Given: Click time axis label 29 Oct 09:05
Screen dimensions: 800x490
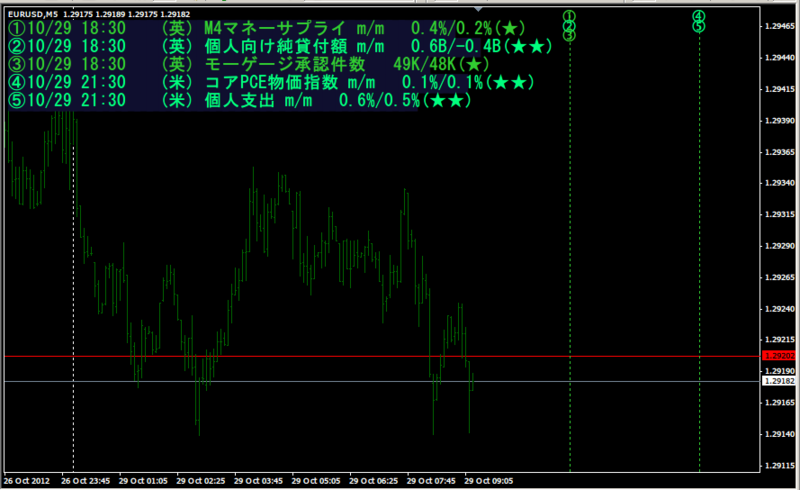Looking at the screenshot, I should pyautogui.click(x=489, y=481).
